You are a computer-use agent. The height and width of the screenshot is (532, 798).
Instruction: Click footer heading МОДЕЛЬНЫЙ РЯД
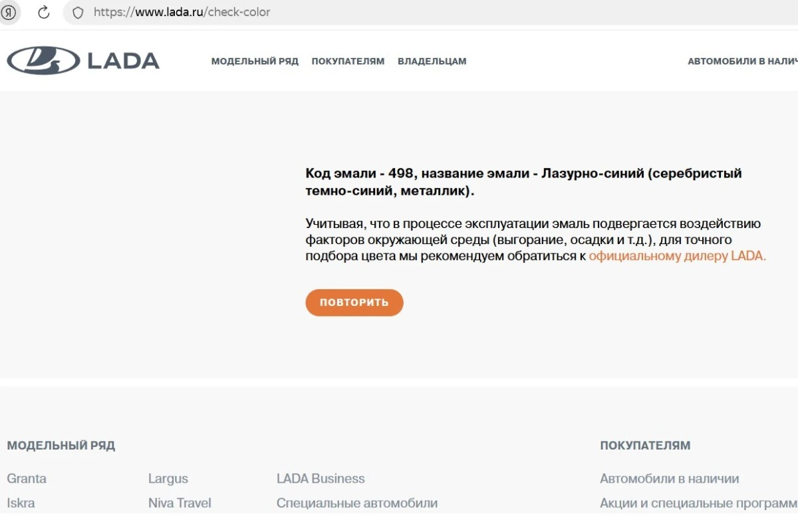point(61,446)
